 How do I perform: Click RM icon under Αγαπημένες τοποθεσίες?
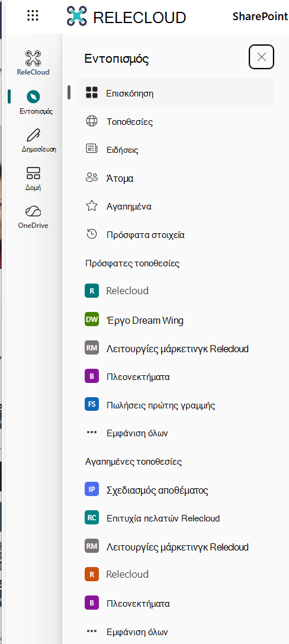click(92, 546)
